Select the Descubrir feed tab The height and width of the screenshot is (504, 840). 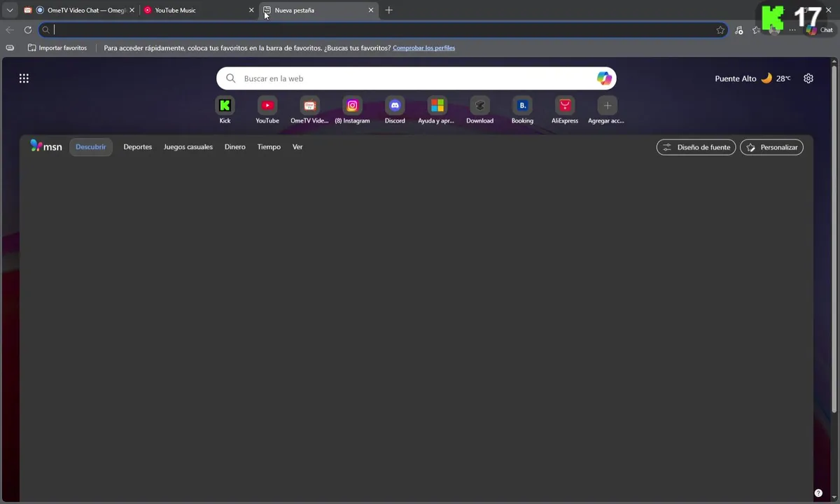point(91,147)
